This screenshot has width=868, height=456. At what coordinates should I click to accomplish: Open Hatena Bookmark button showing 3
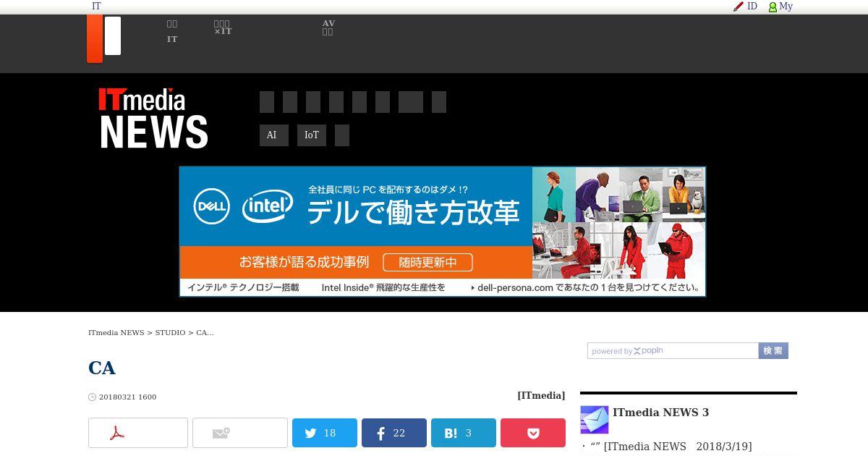(464, 433)
